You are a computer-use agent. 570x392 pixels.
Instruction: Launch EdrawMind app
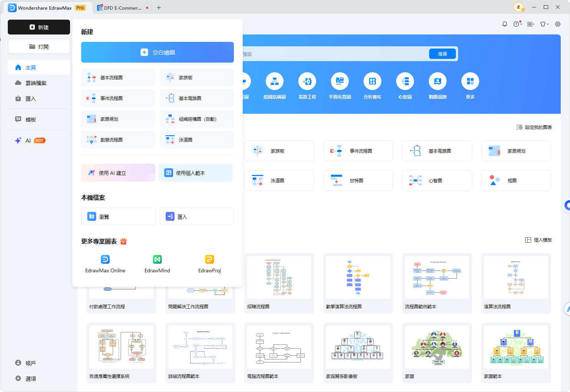coord(157,264)
